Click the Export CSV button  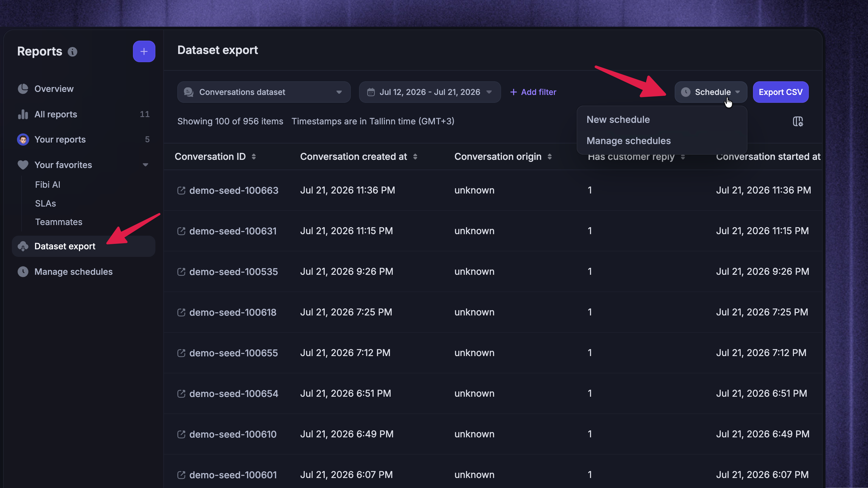point(781,92)
